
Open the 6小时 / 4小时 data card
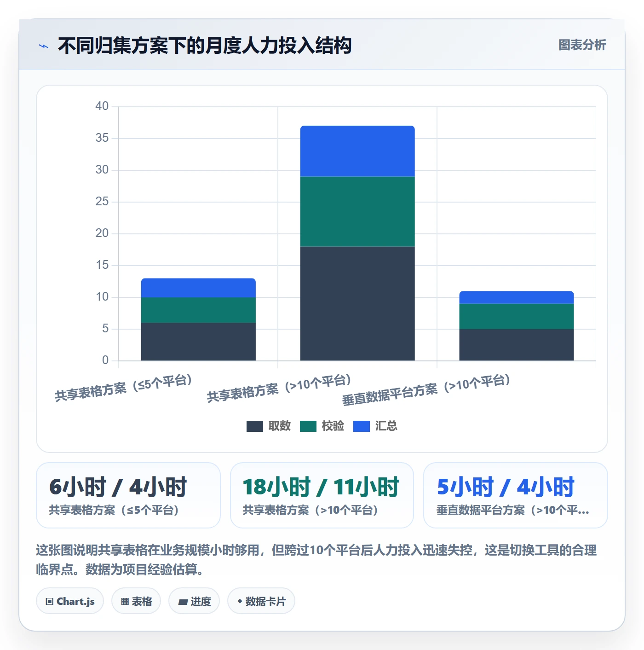point(128,495)
